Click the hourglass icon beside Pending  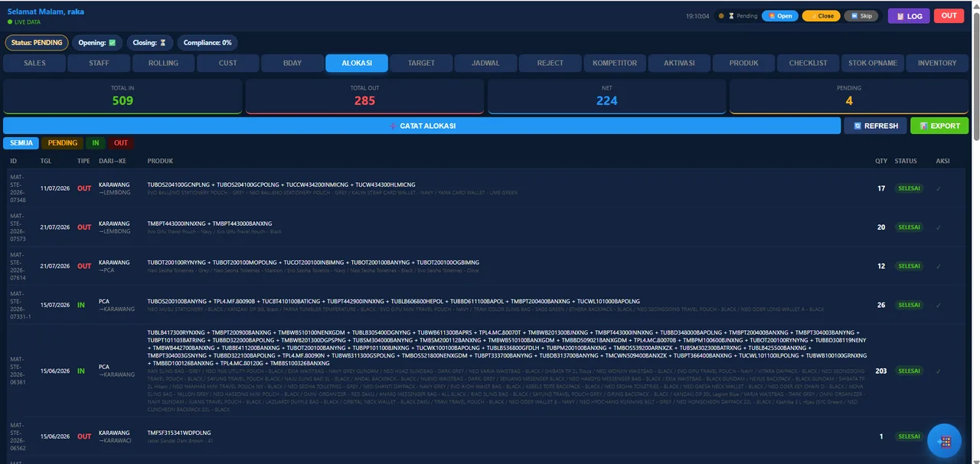click(x=731, y=16)
